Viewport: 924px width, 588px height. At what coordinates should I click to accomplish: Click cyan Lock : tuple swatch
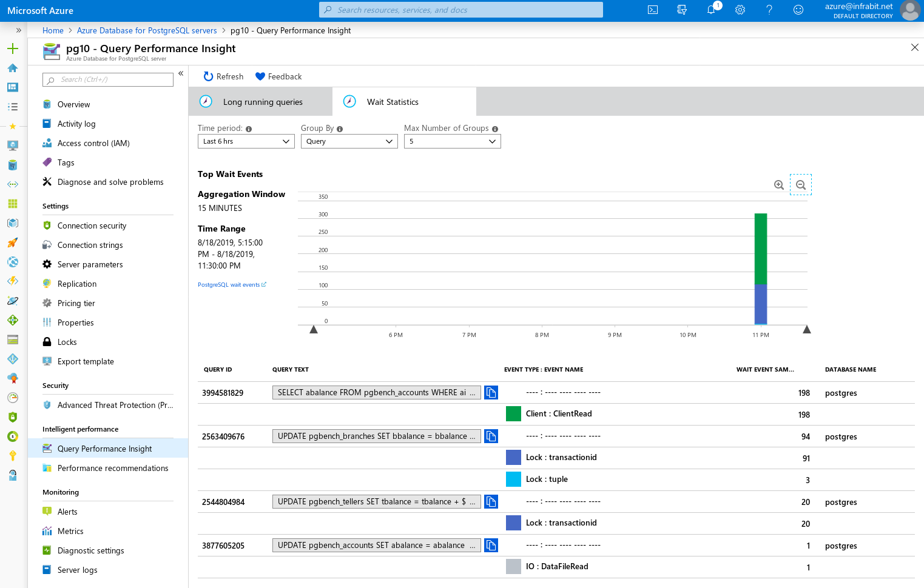513,479
